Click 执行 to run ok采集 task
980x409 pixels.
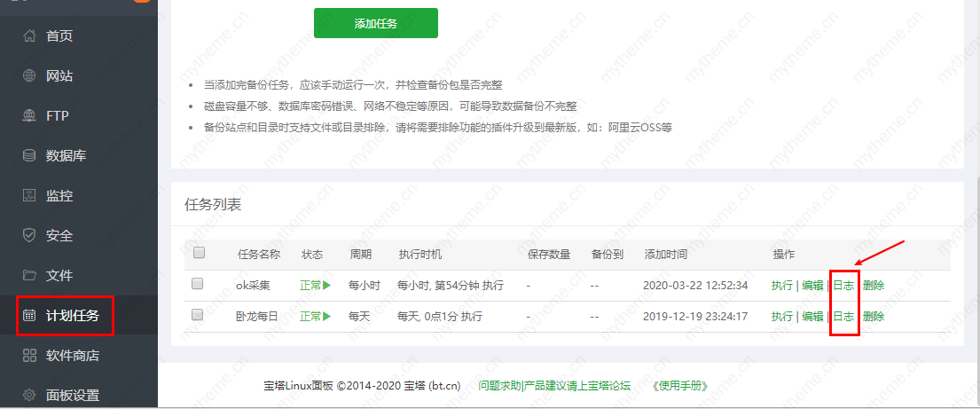click(x=782, y=286)
